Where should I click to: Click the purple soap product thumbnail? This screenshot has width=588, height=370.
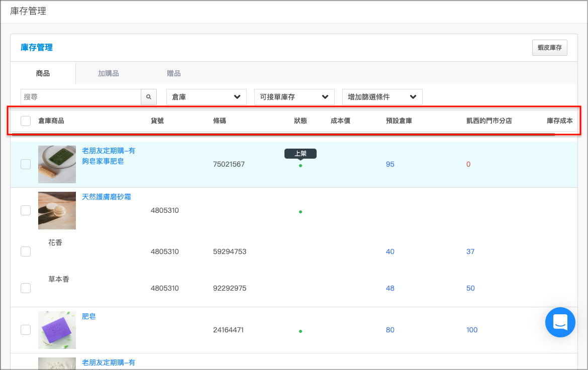57,330
